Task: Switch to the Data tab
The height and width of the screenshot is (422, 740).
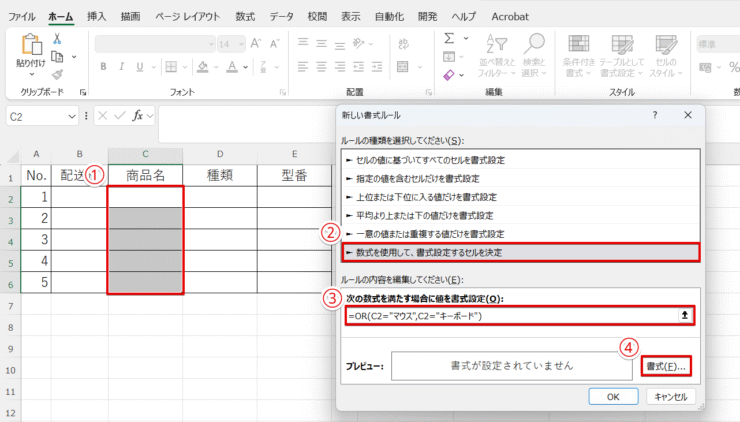Action: point(281,17)
